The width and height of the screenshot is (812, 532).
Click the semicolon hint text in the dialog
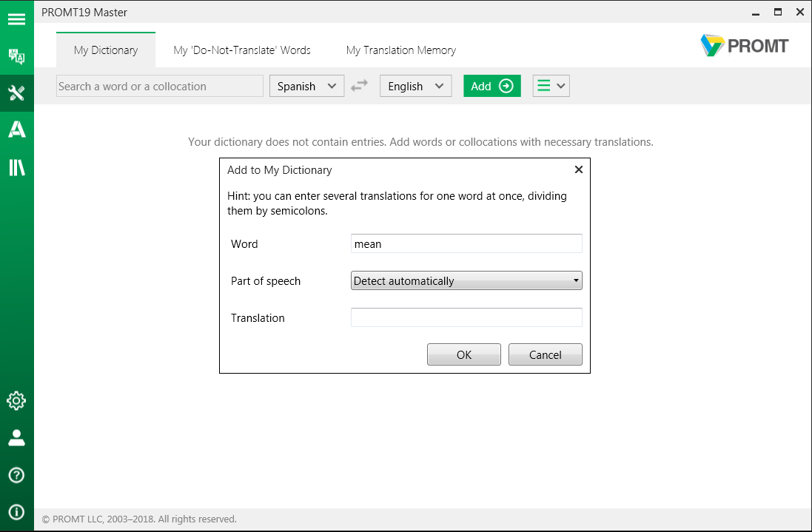tap(397, 203)
